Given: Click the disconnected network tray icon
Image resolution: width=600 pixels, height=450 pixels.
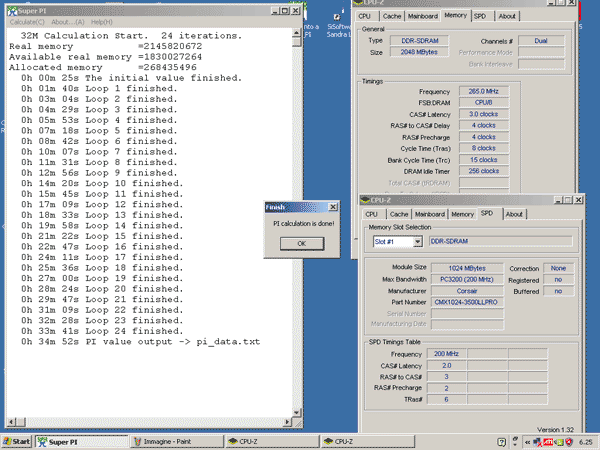Looking at the screenshot, I should tap(538, 442).
